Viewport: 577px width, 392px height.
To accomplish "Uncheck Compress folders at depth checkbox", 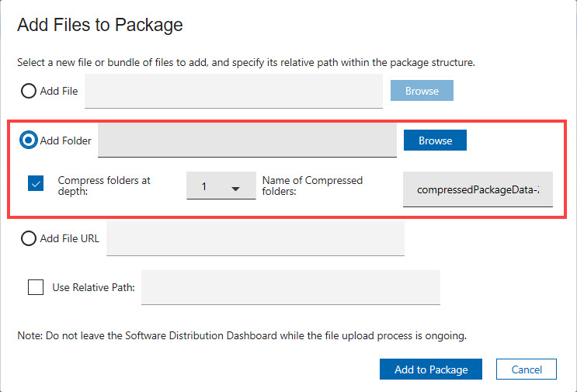I will coord(36,183).
